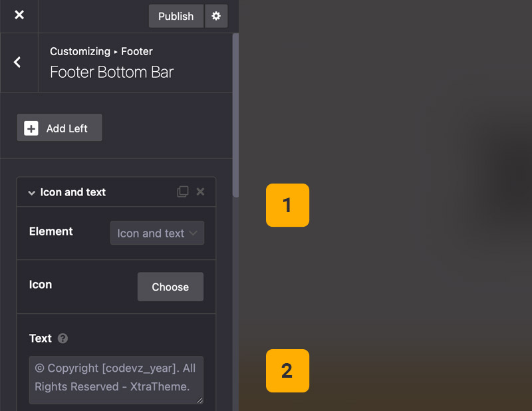
Task: Click the Add Left button label
Action: click(67, 128)
